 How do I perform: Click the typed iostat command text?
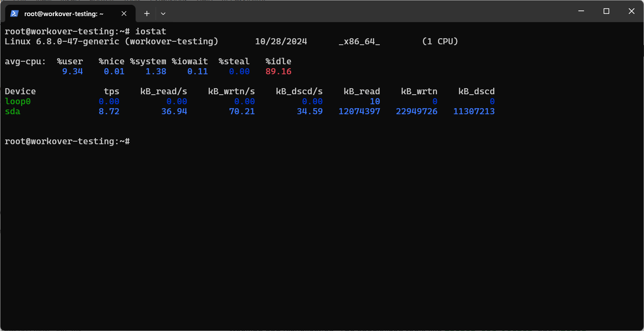pyautogui.click(x=151, y=32)
